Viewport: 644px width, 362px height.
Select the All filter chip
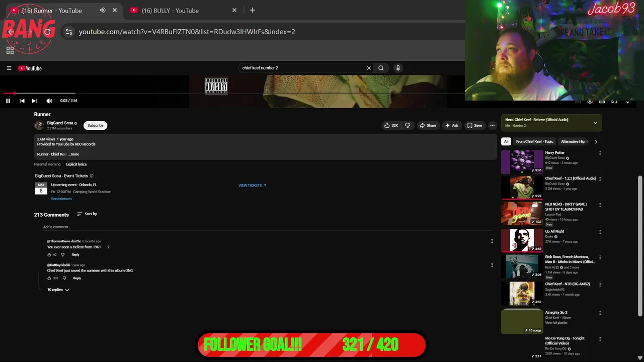point(506,141)
